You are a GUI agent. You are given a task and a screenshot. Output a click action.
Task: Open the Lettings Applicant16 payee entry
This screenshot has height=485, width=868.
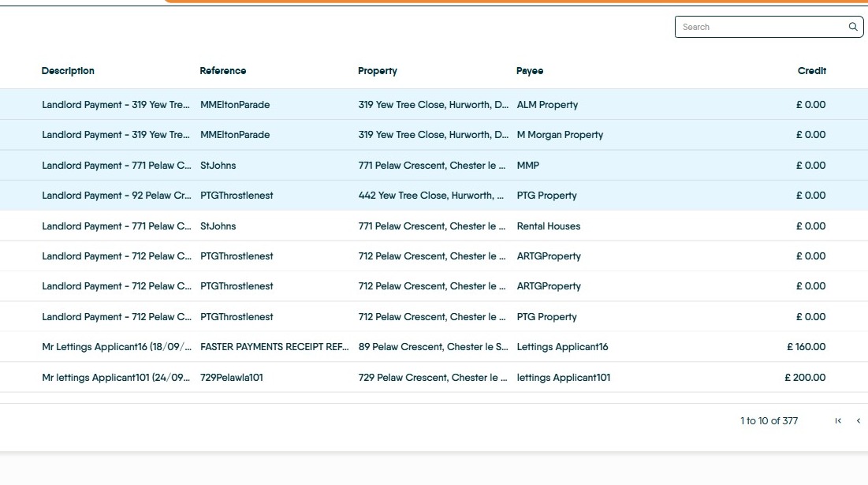click(x=562, y=347)
